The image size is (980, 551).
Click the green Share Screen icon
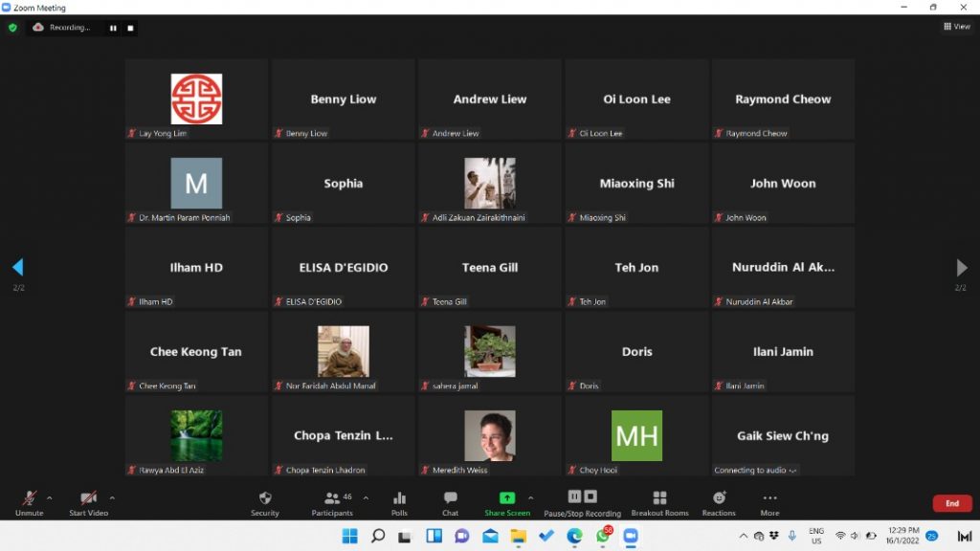506,498
